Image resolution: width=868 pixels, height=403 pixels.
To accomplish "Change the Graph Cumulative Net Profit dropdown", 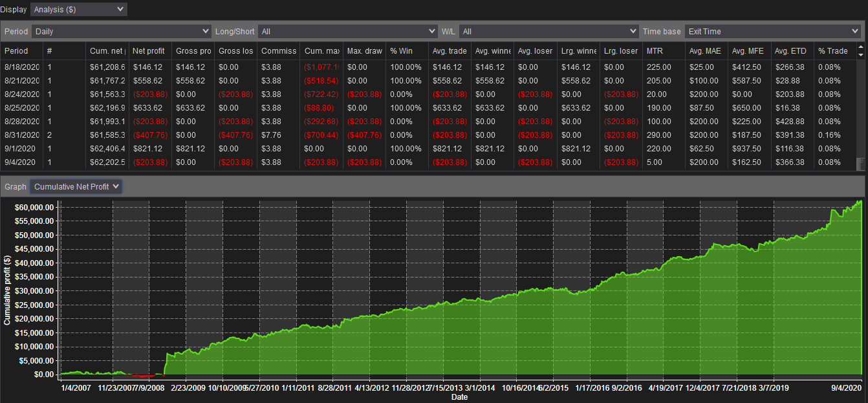I will [76, 186].
